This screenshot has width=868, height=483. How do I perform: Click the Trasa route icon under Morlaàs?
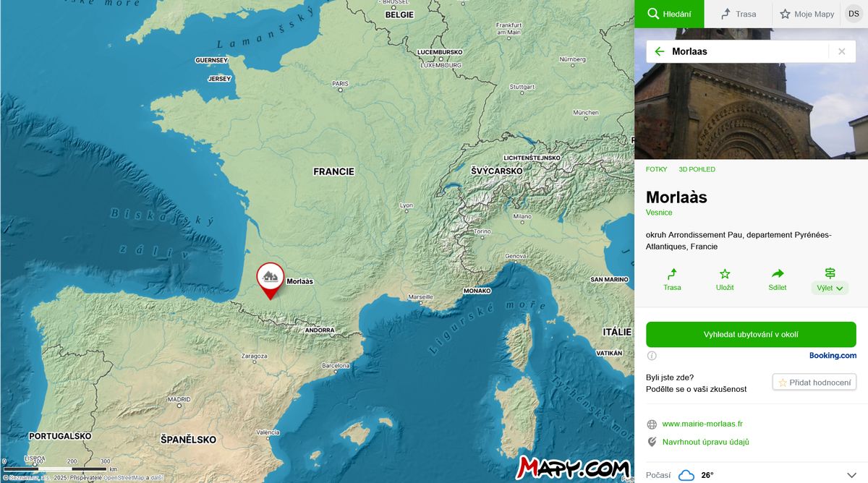672,274
